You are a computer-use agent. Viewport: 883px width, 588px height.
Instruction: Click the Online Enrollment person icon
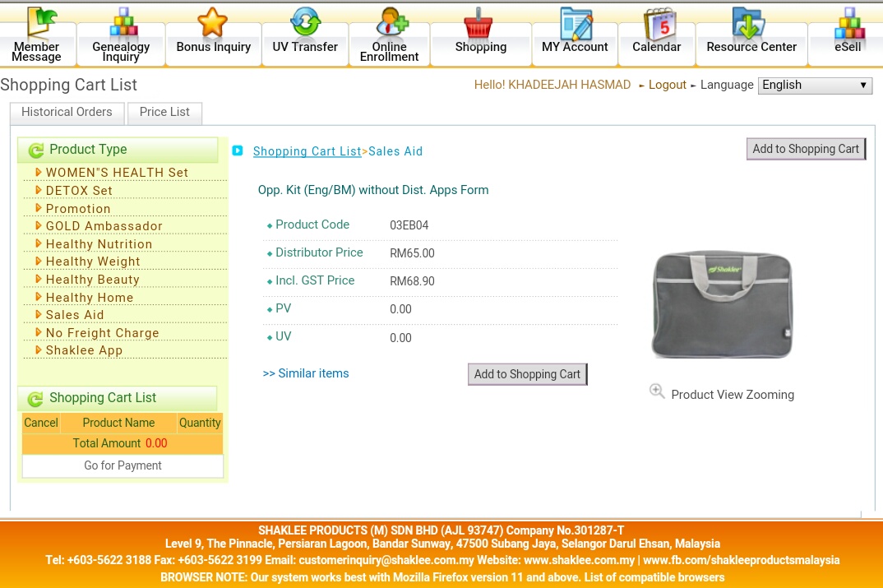point(392,22)
